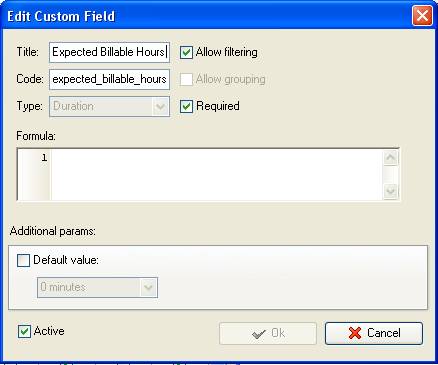Click the grey checkmark icon on Ok
The height and width of the screenshot is (365, 438).
(x=259, y=333)
